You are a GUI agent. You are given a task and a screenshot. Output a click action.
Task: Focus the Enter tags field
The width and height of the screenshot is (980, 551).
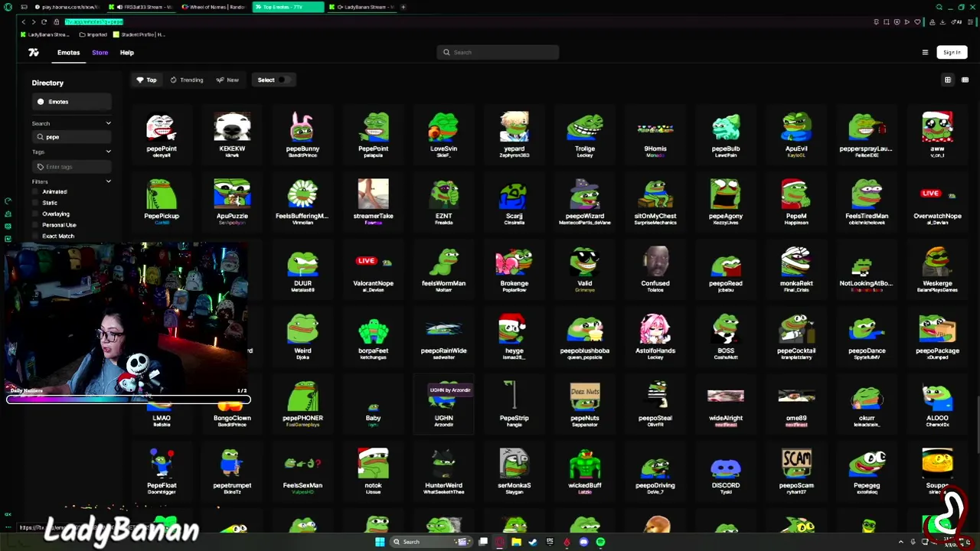[72, 167]
